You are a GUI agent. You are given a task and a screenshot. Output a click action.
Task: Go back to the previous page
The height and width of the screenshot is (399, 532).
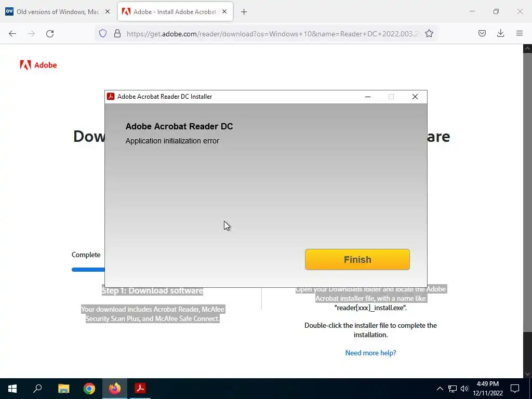12,33
